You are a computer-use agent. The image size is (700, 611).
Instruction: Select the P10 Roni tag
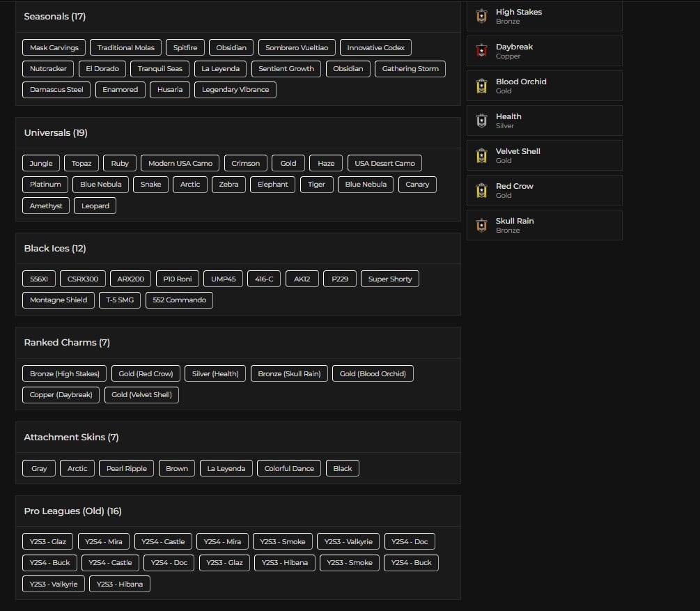(x=177, y=279)
